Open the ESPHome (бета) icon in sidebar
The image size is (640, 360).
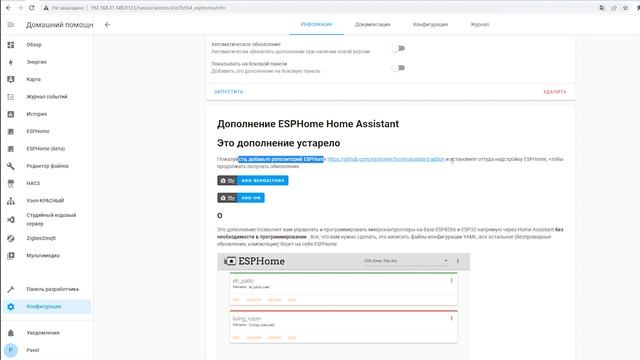point(11,149)
